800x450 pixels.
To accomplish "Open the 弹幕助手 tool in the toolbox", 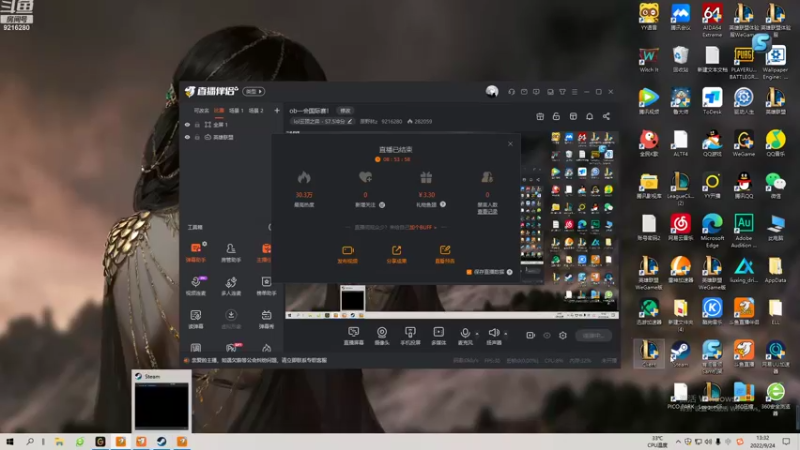I will 195,252.
